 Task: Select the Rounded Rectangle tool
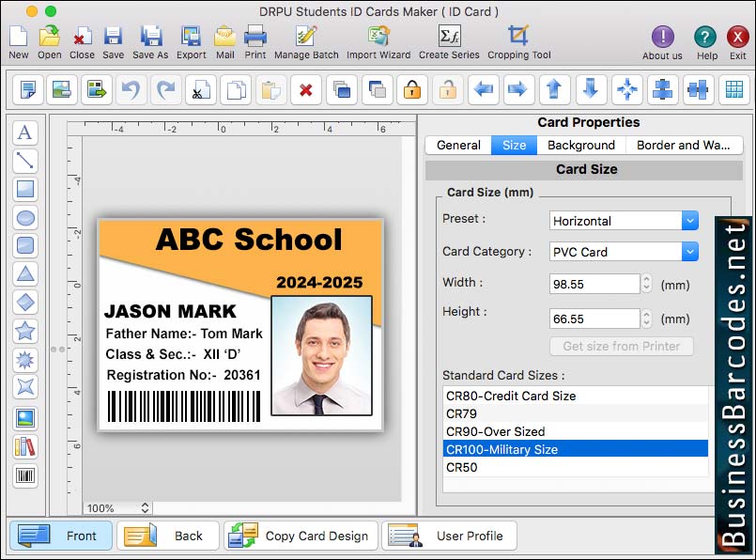[25, 245]
